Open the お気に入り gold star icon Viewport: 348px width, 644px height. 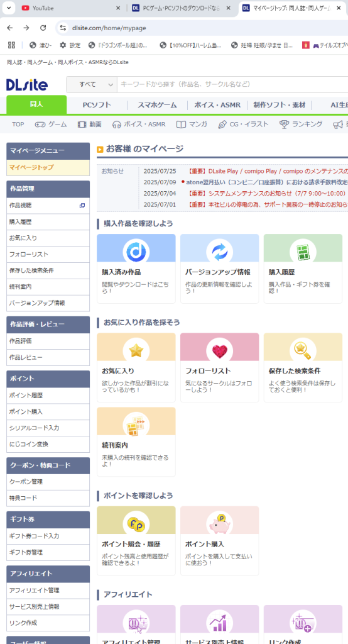pos(136,350)
